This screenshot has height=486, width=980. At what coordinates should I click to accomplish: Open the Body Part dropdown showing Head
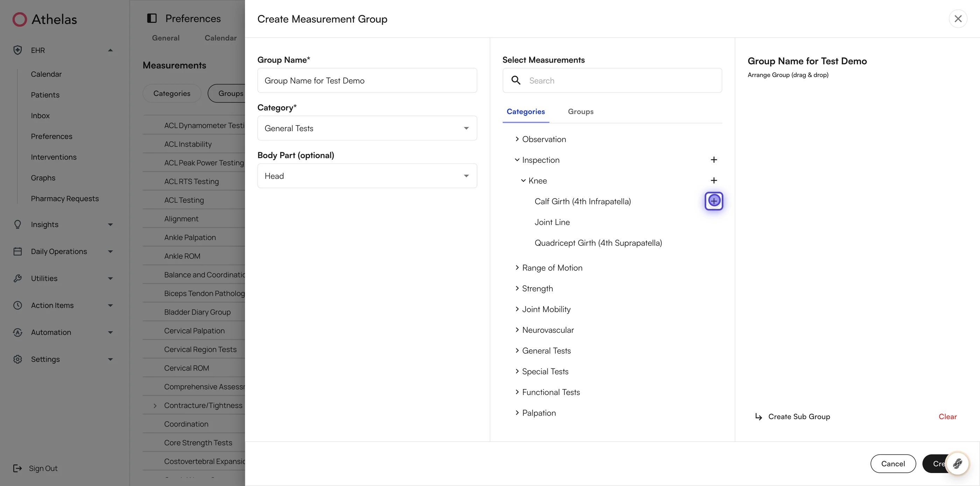367,176
